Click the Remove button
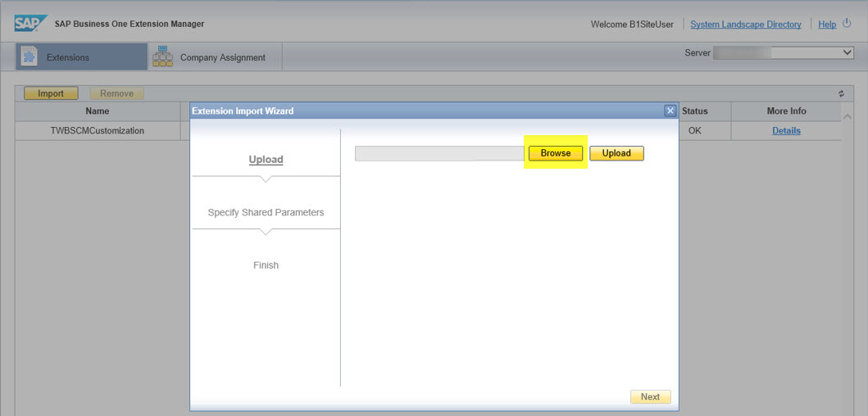868x416 pixels. click(x=117, y=93)
